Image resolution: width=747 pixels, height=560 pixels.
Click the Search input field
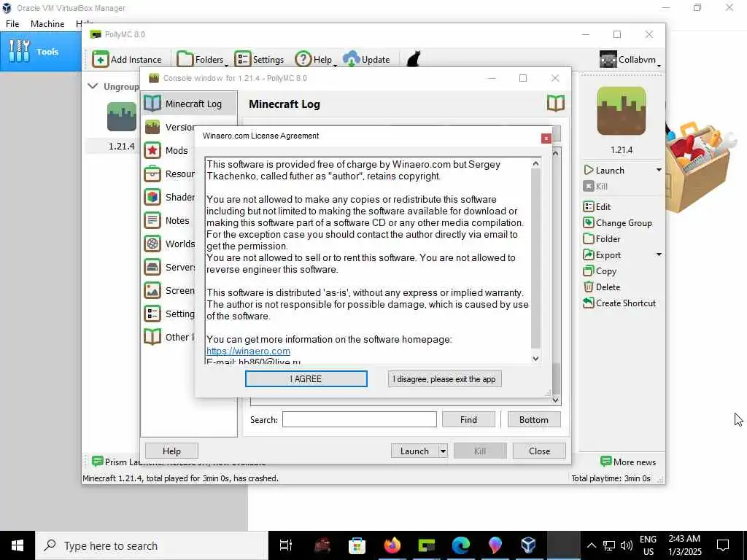tap(359, 419)
